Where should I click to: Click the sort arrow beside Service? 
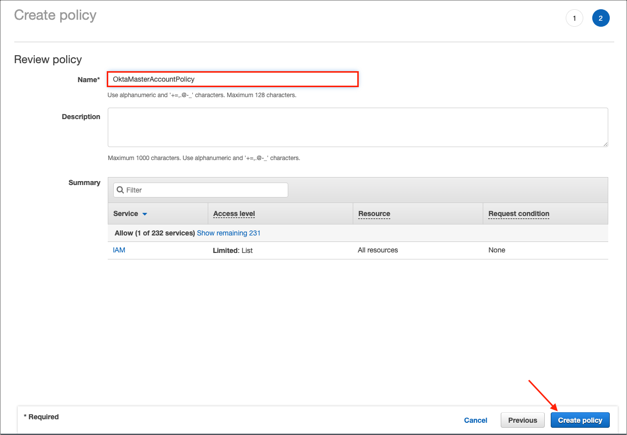(145, 214)
